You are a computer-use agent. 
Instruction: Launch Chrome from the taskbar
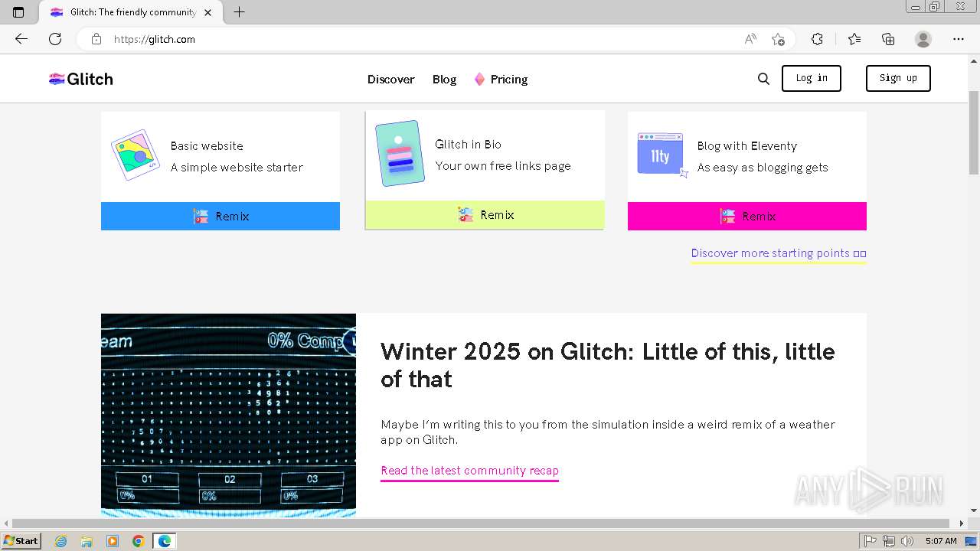pos(139,541)
